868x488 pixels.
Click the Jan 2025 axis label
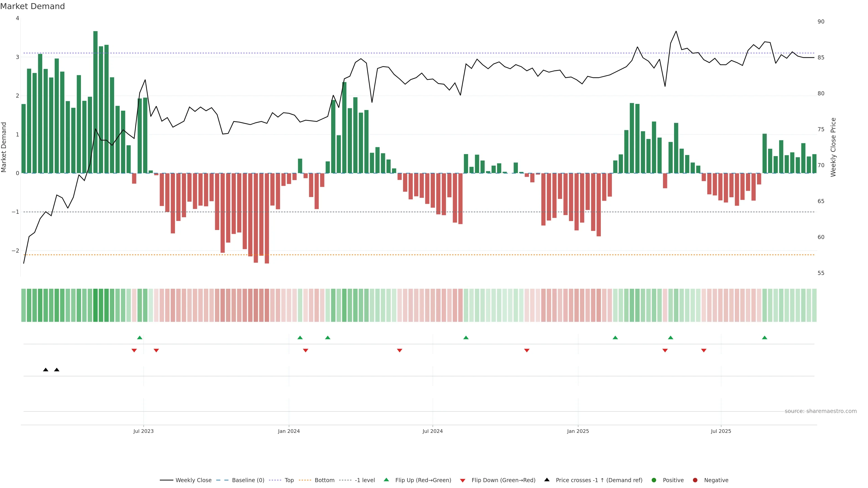coord(578,431)
